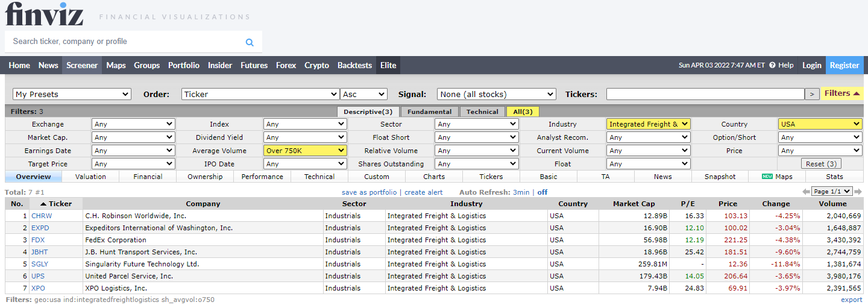Select the Charts view tab
Viewport: 868px width, 305px height.
pyautogui.click(x=434, y=177)
